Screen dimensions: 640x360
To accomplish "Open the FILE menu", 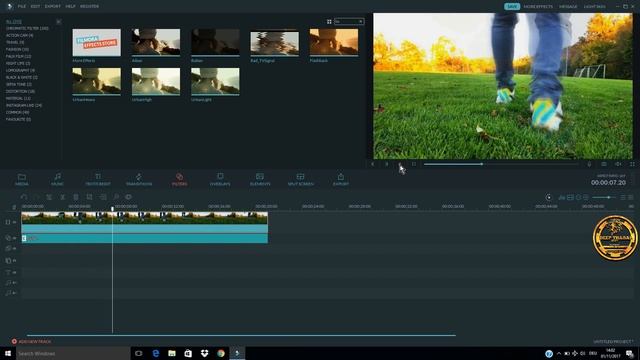I will pyautogui.click(x=22, y=7).
